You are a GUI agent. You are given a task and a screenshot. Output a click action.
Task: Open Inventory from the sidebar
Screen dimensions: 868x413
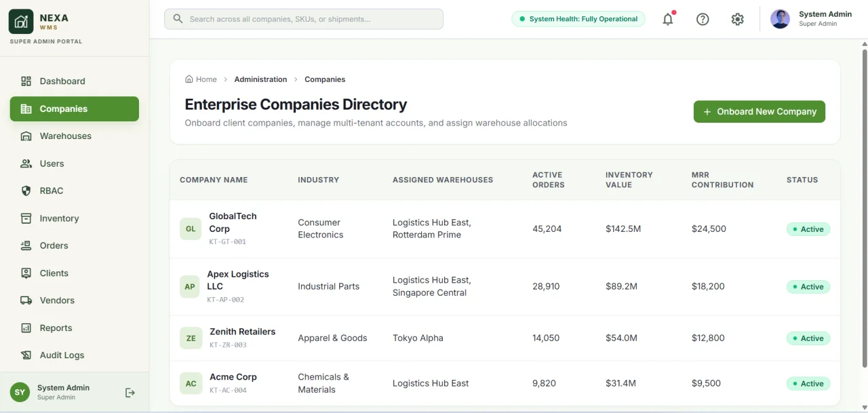click(x=75, y=218)
